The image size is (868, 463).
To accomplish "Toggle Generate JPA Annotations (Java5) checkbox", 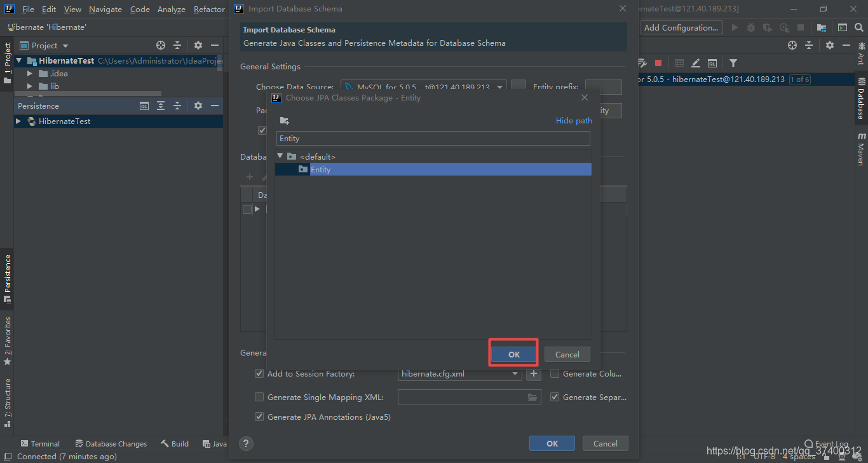I will pos(259,417).
